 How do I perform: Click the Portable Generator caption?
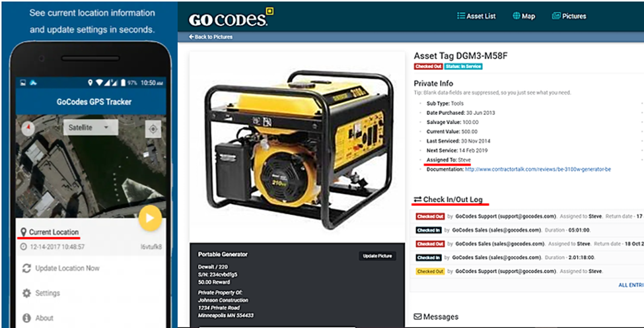[x=223, y=255]
